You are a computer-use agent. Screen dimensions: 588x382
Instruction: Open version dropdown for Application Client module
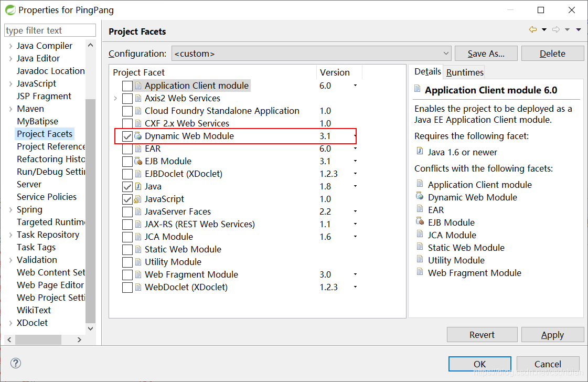pyautogui.click(x=355, y=86)
